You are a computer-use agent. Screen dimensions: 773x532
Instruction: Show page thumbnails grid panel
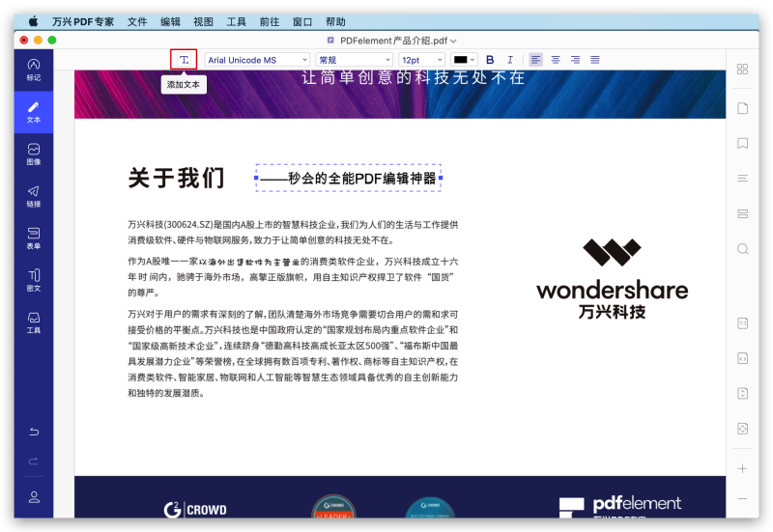click(x=742, y=70)
